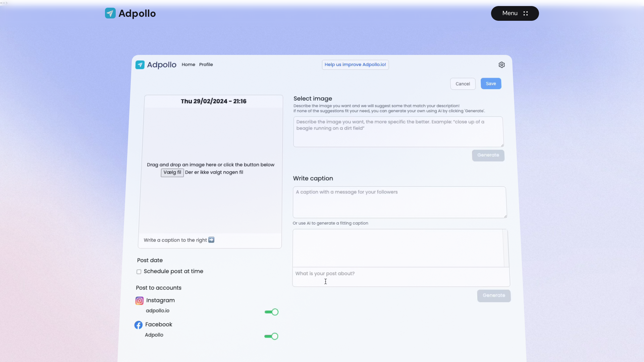Click the date heading 'Thu 29/02/2024 - 21:16'

pos(213,101)
